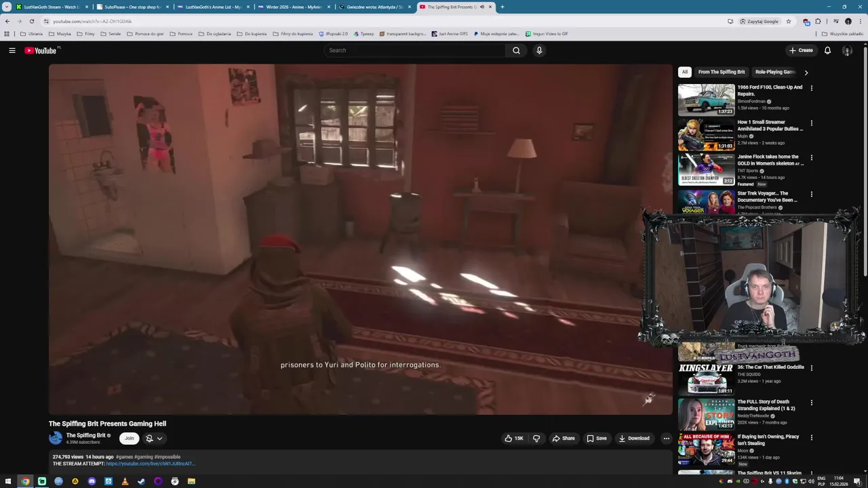Switch to Winter 2026 Anime tab
868x488 pixels.
pos(294,7)
